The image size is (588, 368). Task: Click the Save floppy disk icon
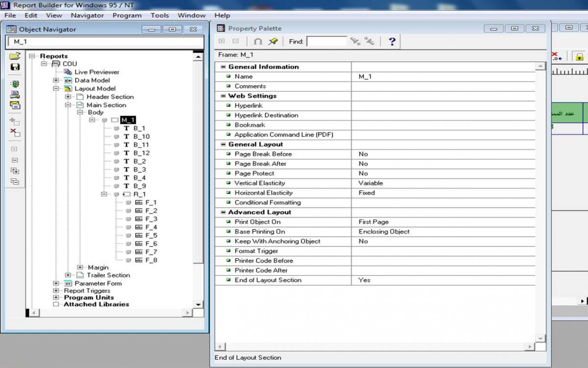point(15,67)
